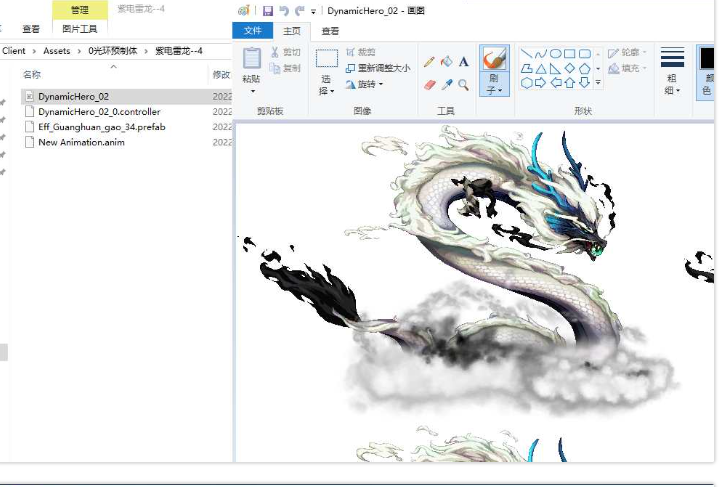Image resolution: width=724 pixels, height=487 pixels.
Task: Open the 文件 (File) menu in Paint
Action: point(252,31)
